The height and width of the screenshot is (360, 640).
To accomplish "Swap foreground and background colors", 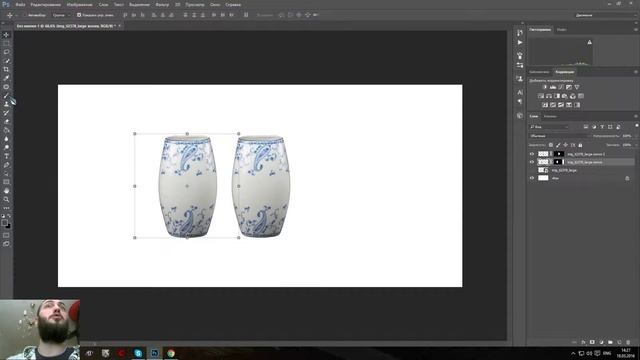I will click(9, 216).
